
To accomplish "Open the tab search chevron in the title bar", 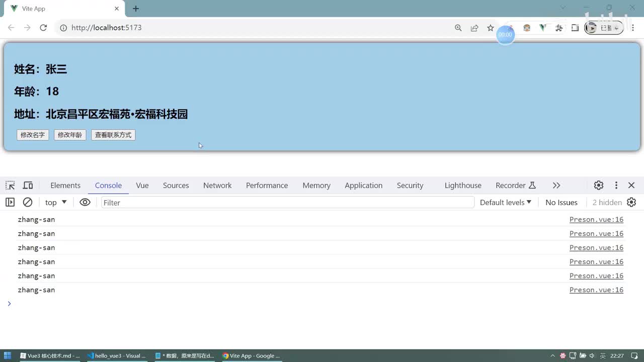I will (563, 7).
